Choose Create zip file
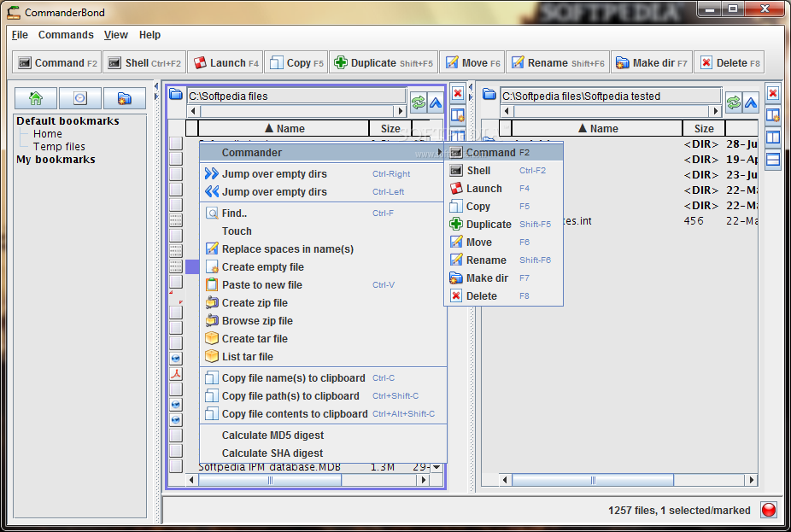 (x=323, y=302)
